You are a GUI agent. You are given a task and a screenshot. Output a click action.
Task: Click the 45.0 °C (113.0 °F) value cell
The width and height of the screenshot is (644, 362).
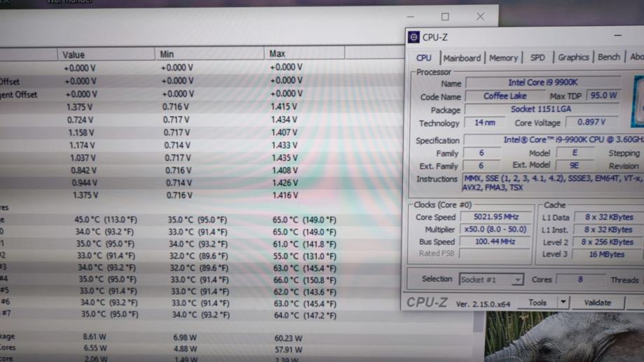pyautogui.click(x=106, y=220)
